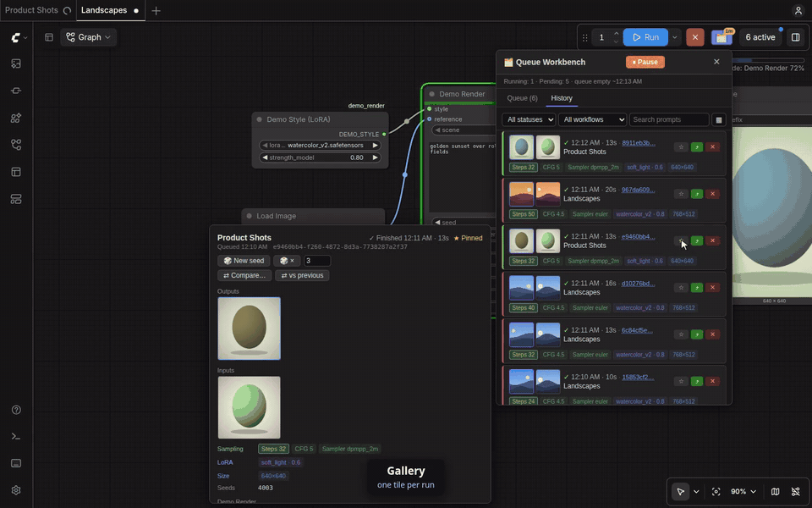Select the Landscapes workflow tab
This screenshot has height=508, width=812.
[x=103, y=10]
